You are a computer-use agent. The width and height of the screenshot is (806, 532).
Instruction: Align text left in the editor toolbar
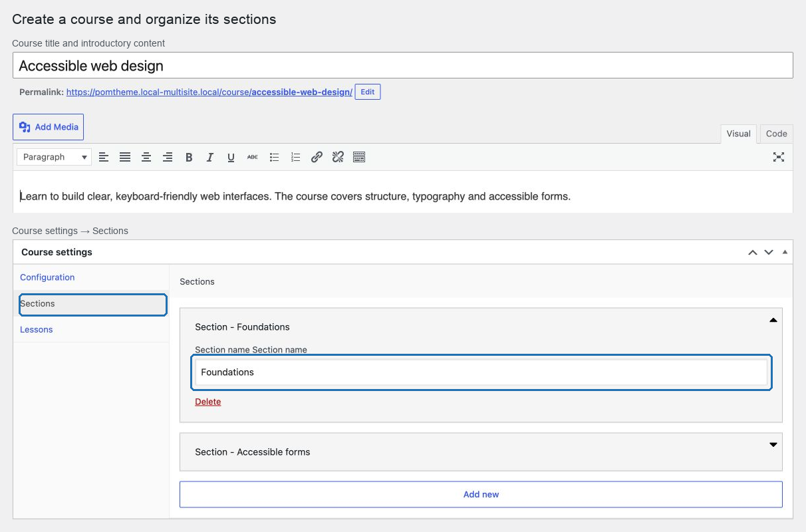104,157
